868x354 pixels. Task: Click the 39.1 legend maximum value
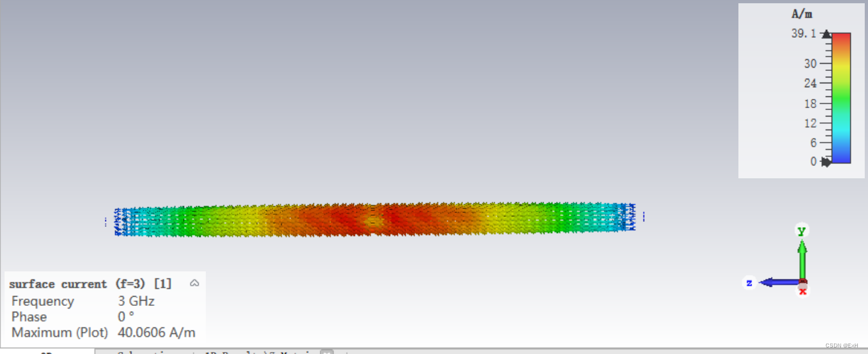(x=804, y=33)
